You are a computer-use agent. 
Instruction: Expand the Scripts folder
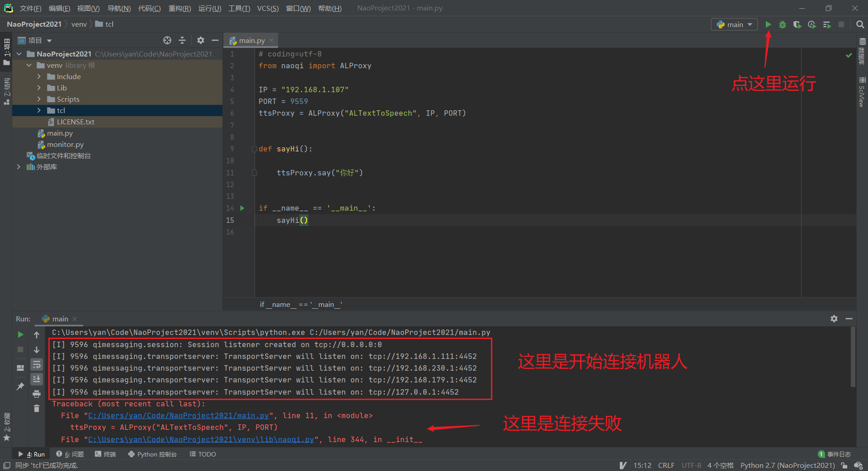click(39, 99)
